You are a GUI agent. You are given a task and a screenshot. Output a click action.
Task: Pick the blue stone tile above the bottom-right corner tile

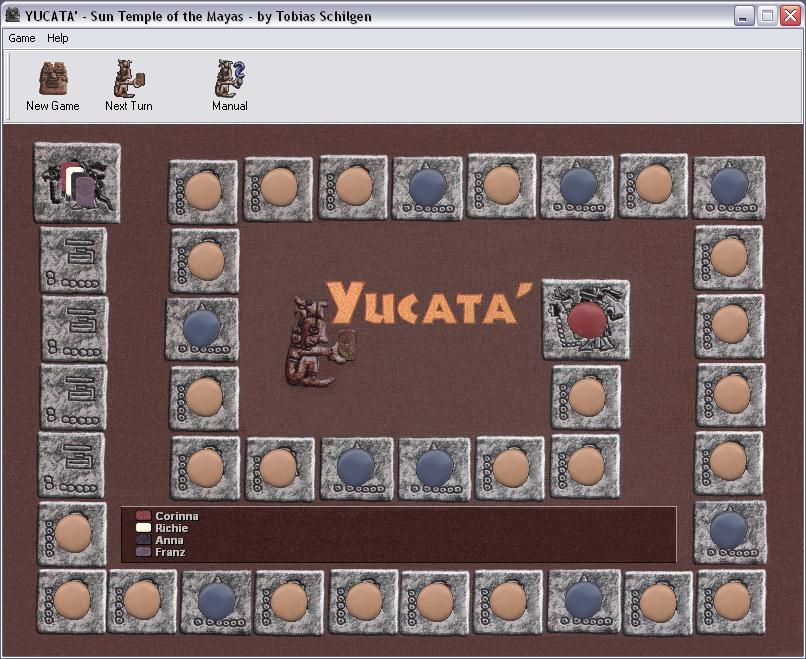click(x=730, y=532)
